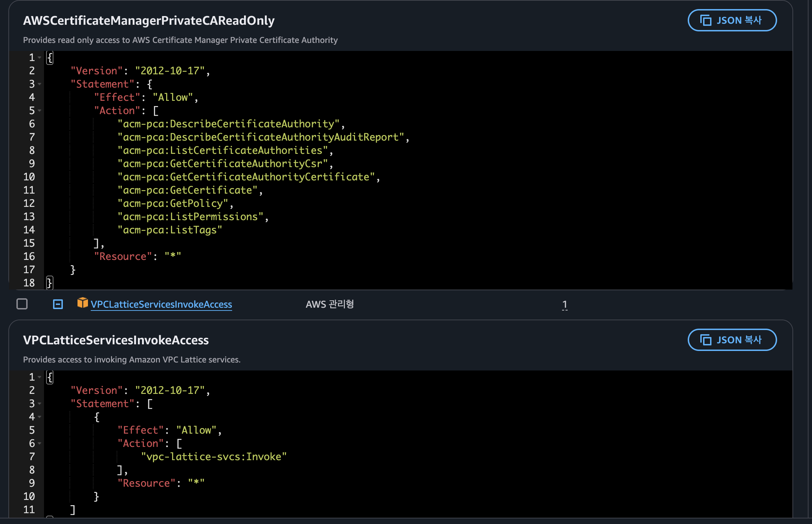
Task: Click the acm-pca:ListTags line in editor
Action: pyautogui.click(x=170, y=230)
